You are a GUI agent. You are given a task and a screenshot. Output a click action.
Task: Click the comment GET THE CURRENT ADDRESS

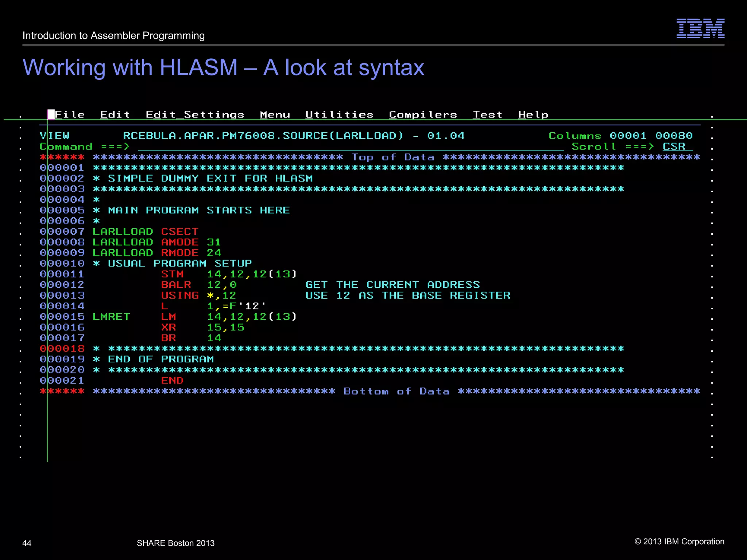tap(392, 285)
